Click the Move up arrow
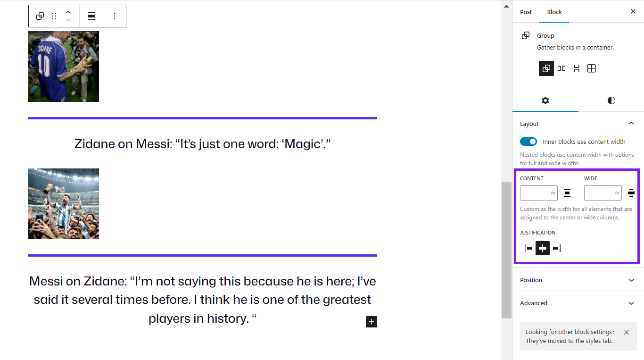The image size is (644, 360). [x=68, y=12]
